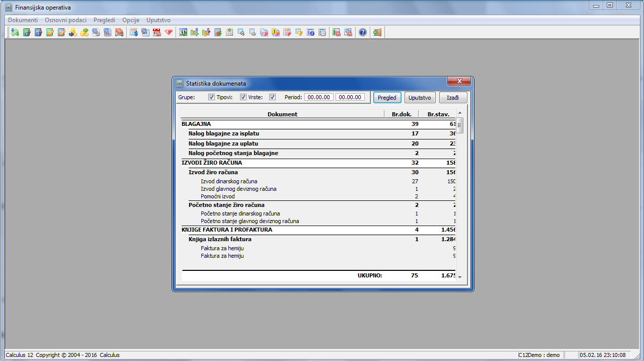Click the red printer toolbar icon
Image resolution: width=644 pixels, height=361 pixels.
coord(119,32)
